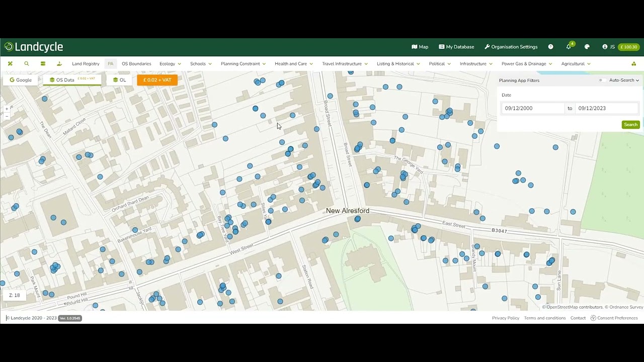Click the start date field 09/12/2000
644x362 pixels.
pyautogui.click(x=533, y=108)
